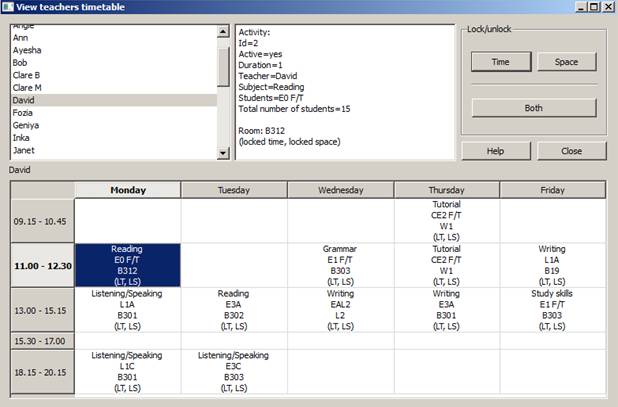
Task: Click the teachers list scroll up arrow
Action: [223, 31]
